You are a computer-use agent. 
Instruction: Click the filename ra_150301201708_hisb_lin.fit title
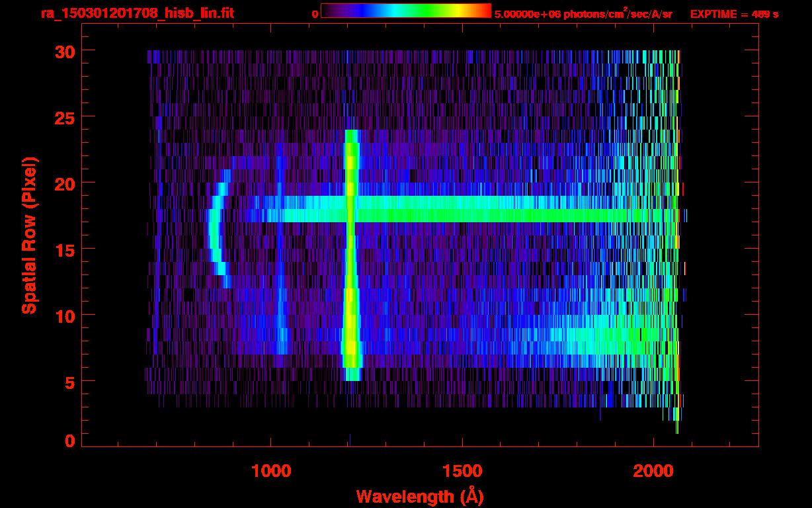coord(137,13)
